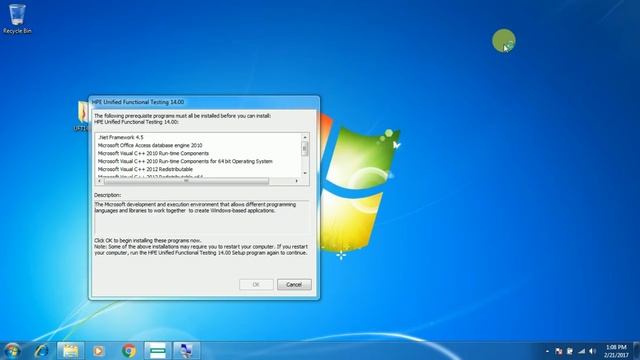Open the volume speaker tray icon
Screen dimensions: 640x360
coord(593,351)
